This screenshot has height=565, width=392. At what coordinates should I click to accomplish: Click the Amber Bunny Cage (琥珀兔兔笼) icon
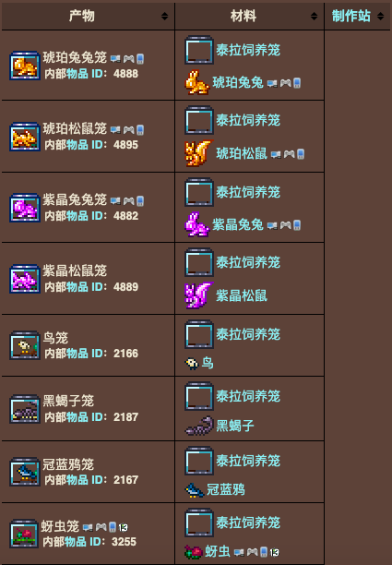25,66
